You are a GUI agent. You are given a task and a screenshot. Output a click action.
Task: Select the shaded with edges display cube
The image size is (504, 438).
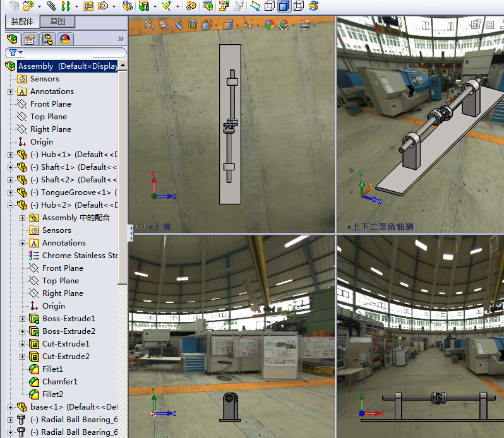pos(284,6)
